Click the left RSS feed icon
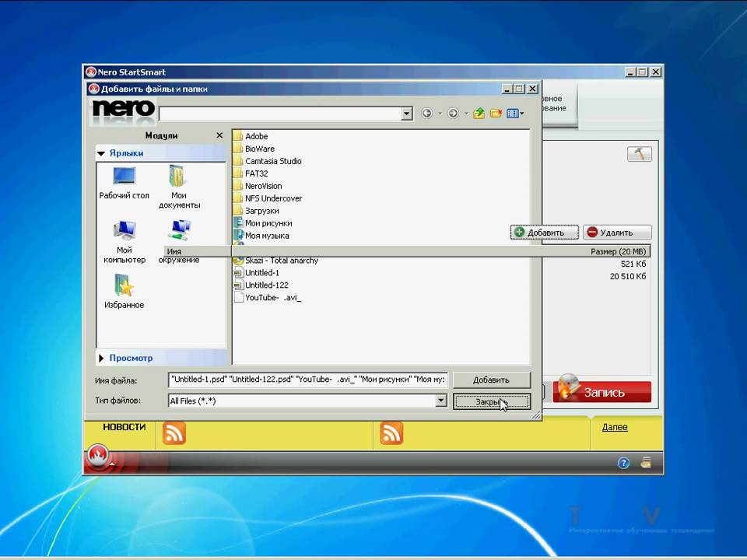747x560 pixels. [x=174, y=433]
